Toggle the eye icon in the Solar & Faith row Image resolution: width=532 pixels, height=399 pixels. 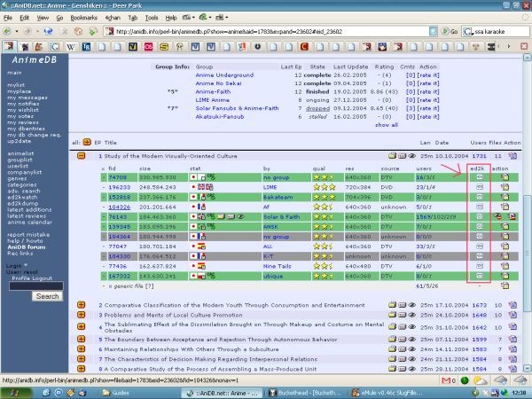pyautogui.click(x=240, y=216)
